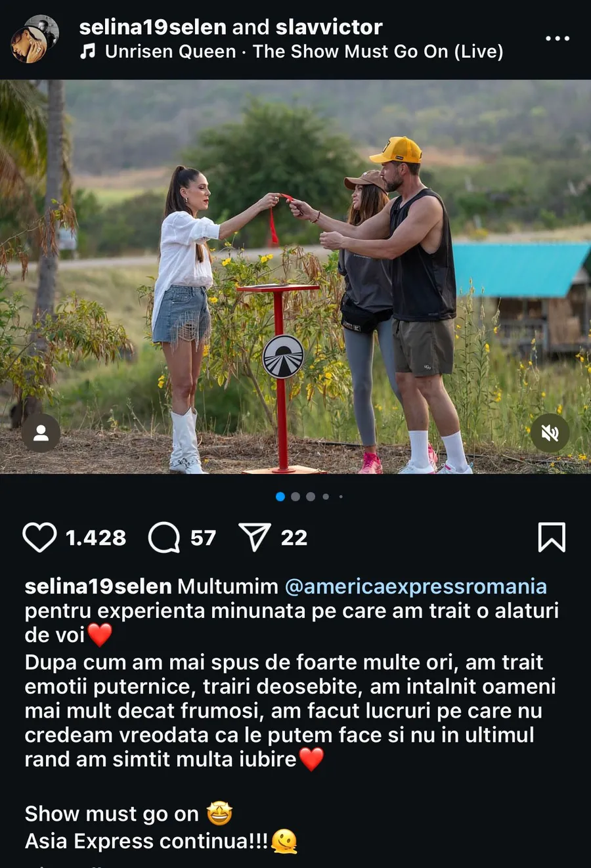This screenshot has width=591, height=868.
Task: Jump to the third carousel dot
Action: [311, 496]
